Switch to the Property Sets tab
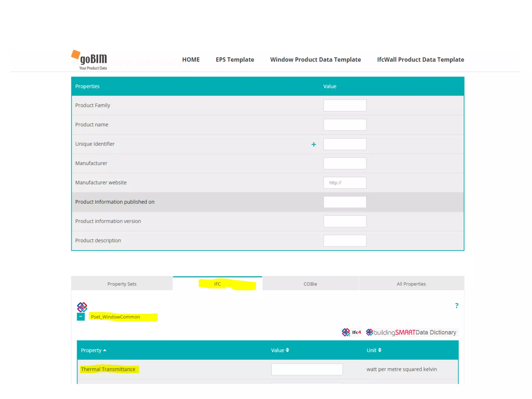 [122, 284]
